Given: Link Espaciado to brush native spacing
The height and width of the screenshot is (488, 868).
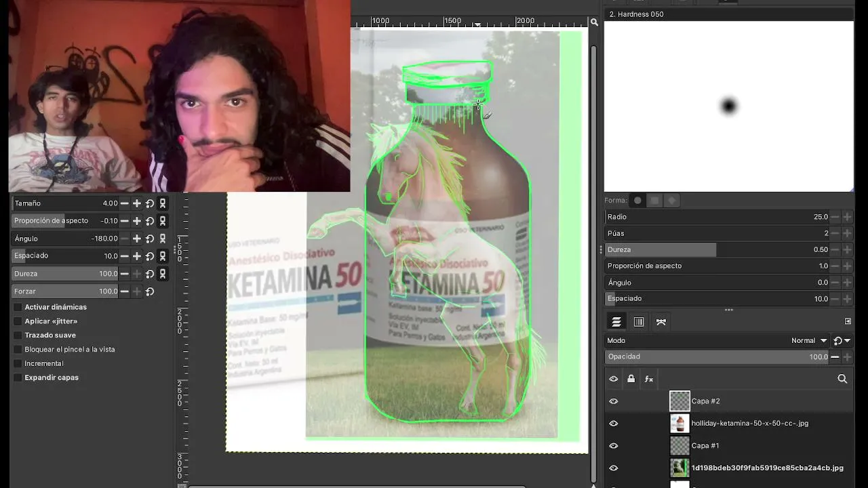Looking at the screenshot, I should tap(163, 256).
